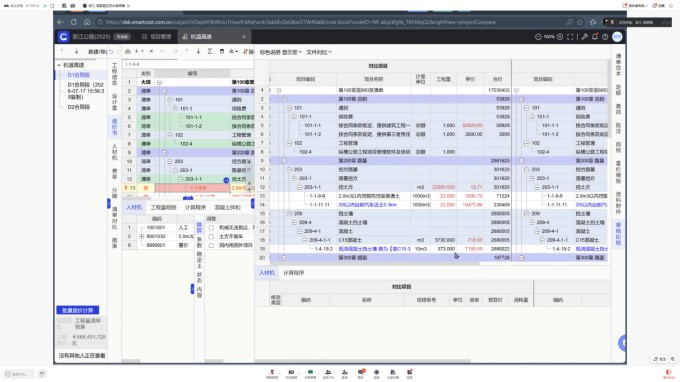
Task: Open the 文件对比 dropdown
Action: pyautogui.click(x=319, y=52)
